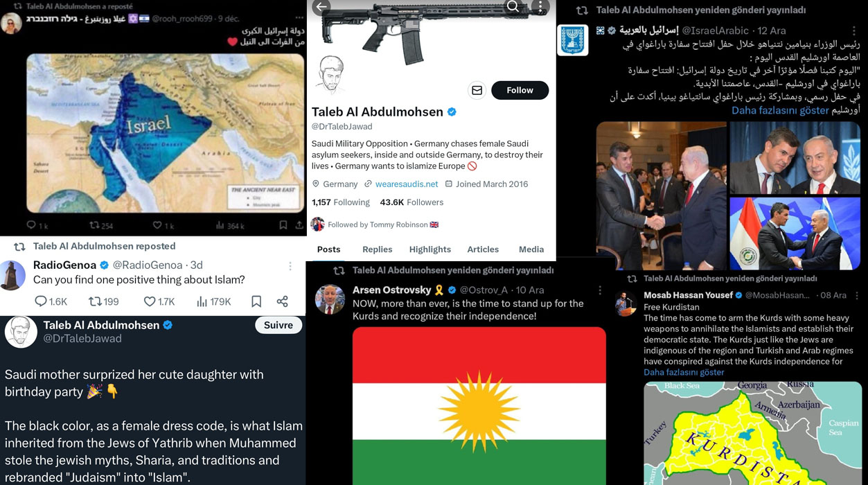Screen dimensions: 868x485
Task: Bookmark the RadioGenoa post
Action: 256,301
